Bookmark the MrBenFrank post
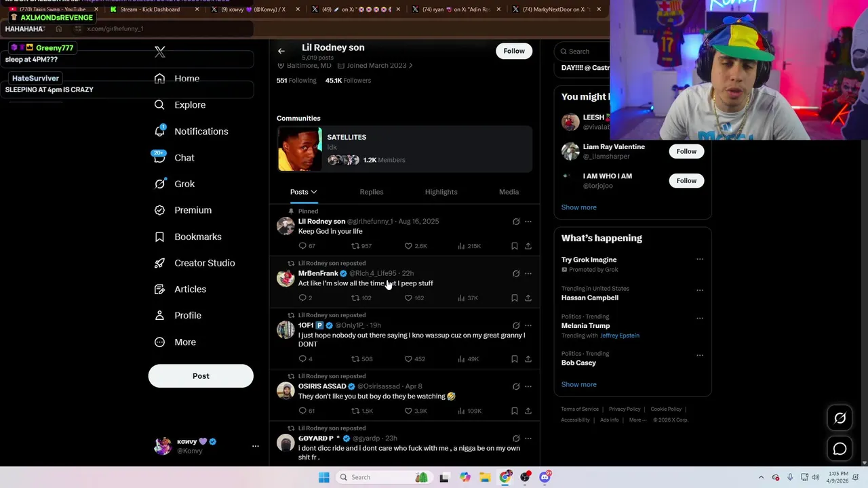 pyautogui.click(x=515, y=298)
